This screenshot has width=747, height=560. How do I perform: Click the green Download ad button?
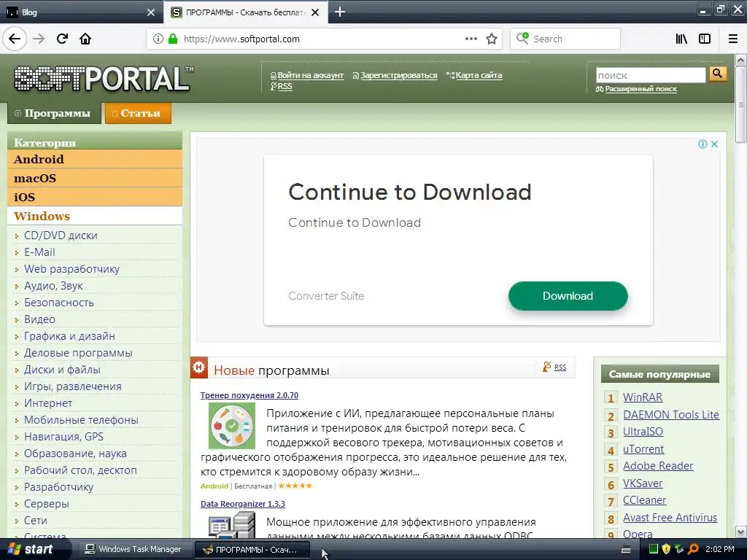[x=568, y=296]
